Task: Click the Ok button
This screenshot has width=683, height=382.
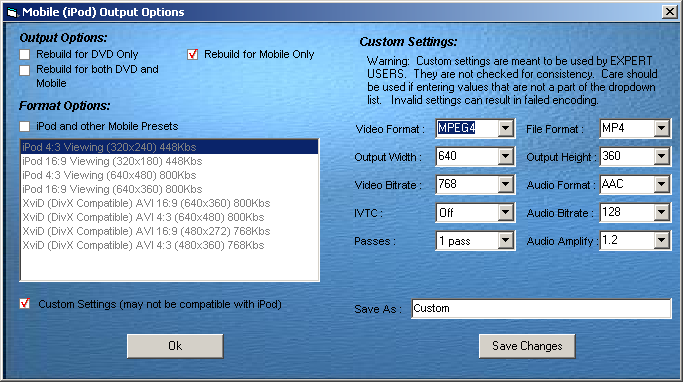Action: coord(175,346)
